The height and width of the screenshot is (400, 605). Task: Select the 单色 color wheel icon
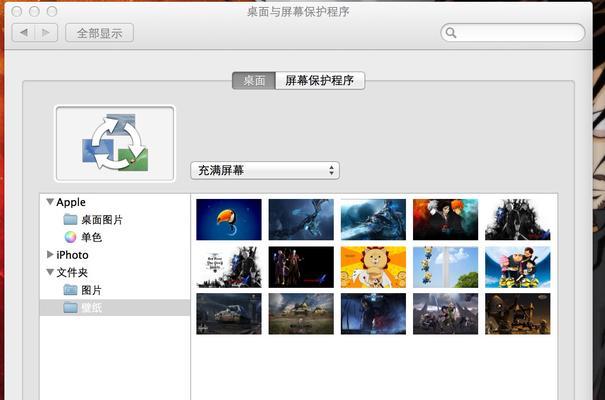(70, 237)
